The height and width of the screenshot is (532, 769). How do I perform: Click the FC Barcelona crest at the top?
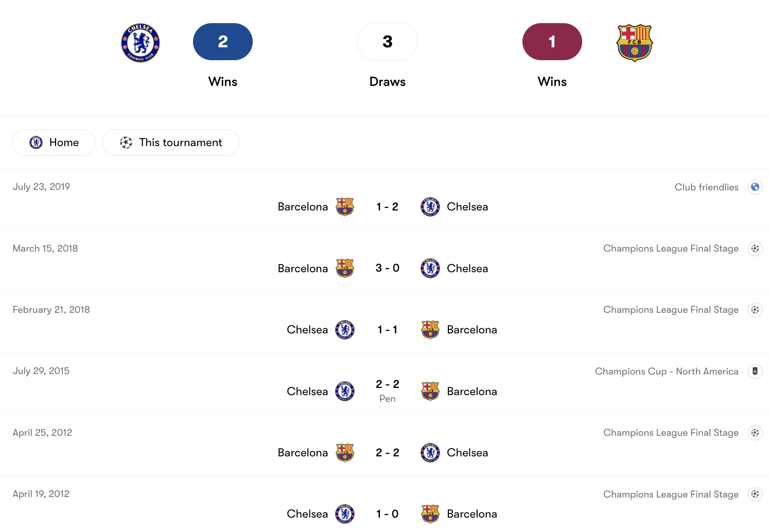(x=635, y=43)
